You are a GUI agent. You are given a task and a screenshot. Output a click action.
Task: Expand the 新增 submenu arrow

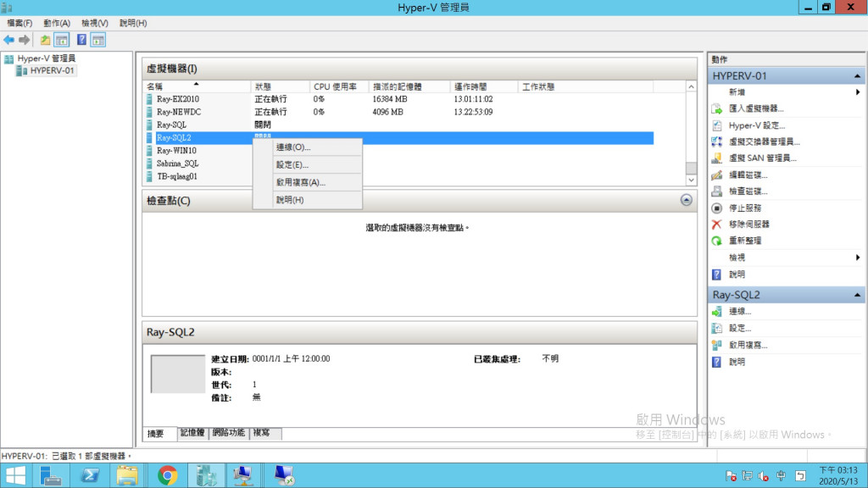pos(858,91)
